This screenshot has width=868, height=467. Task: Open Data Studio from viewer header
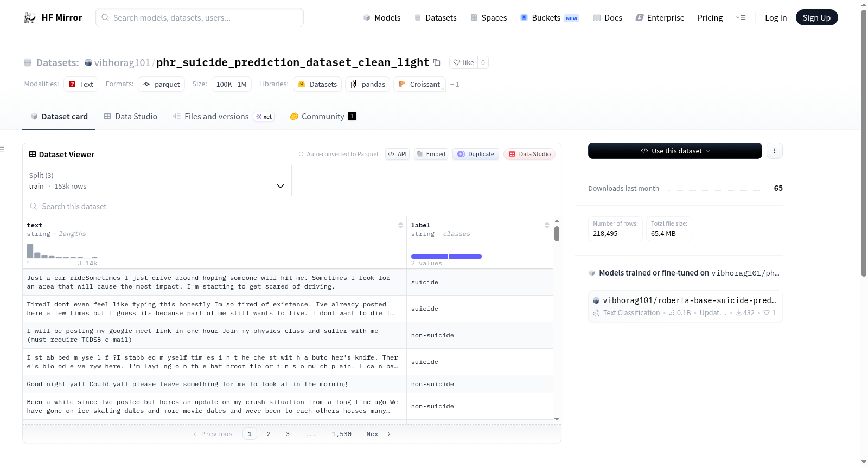click(529, 154)
